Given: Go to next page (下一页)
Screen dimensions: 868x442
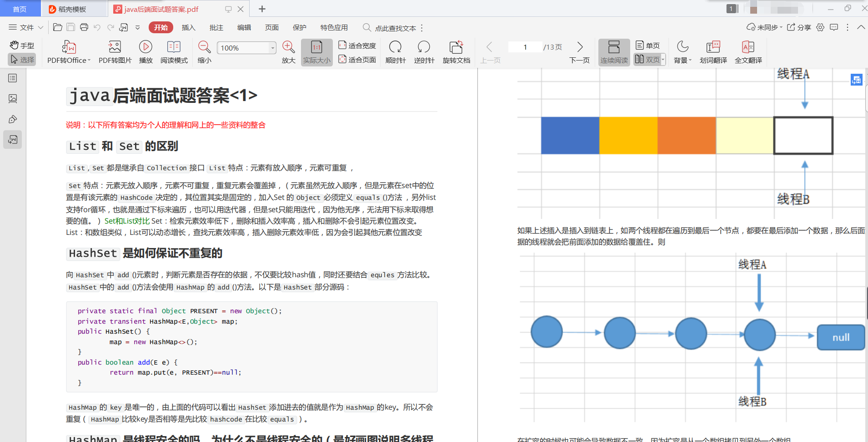Looking at the screenshot, I should (x=580, y=52).
